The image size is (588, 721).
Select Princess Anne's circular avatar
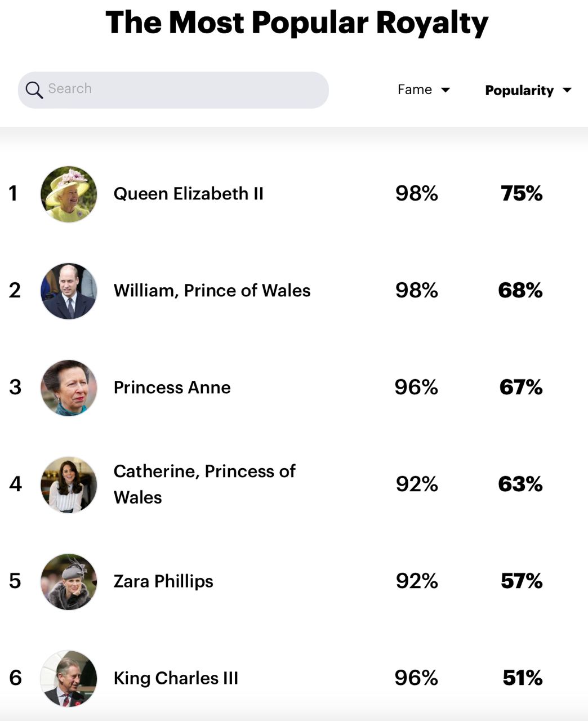tap(69, 388)
